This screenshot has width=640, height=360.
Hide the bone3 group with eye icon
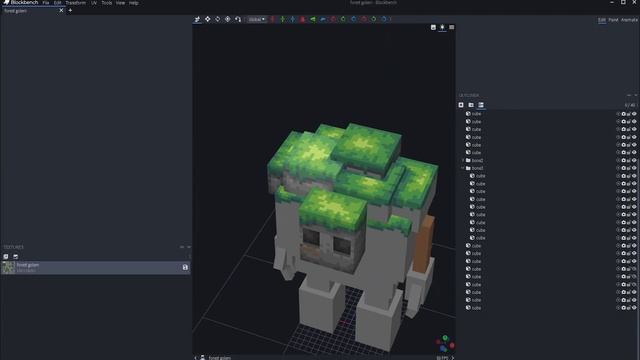tap(634, 168)
